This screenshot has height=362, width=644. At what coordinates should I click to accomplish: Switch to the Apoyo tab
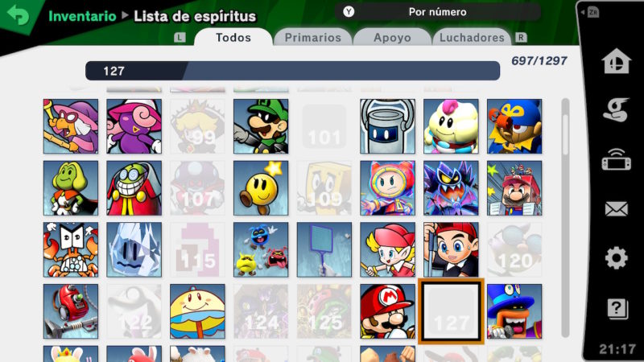click(392, 38)
